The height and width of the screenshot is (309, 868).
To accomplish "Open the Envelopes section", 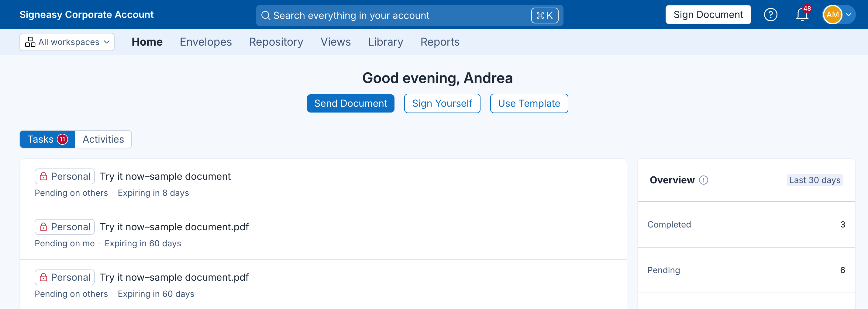I will [x=205, y=42].
